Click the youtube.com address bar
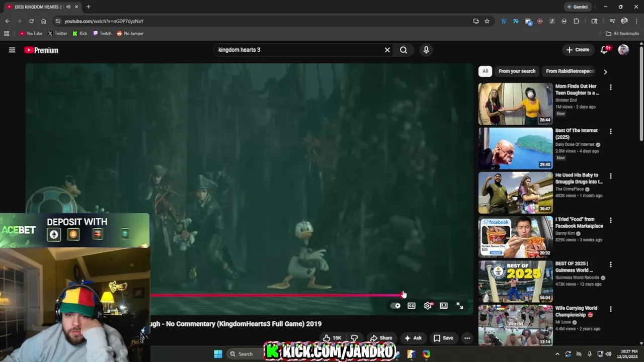Screen dimensions: 644x362 coord(262,21)
